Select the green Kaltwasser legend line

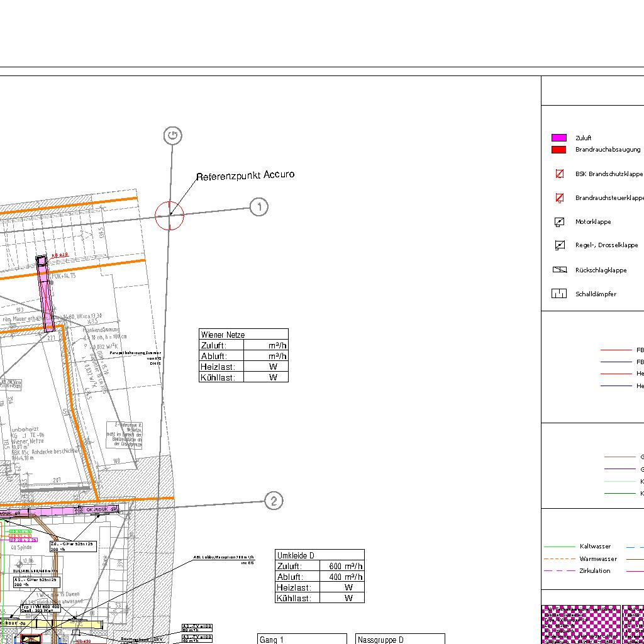click(x=559, y=547)
